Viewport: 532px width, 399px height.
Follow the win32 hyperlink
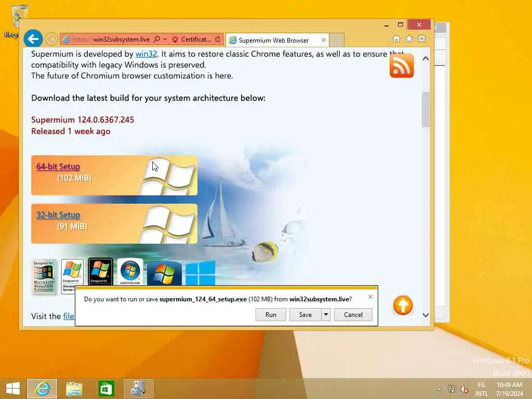pos(146,54)
